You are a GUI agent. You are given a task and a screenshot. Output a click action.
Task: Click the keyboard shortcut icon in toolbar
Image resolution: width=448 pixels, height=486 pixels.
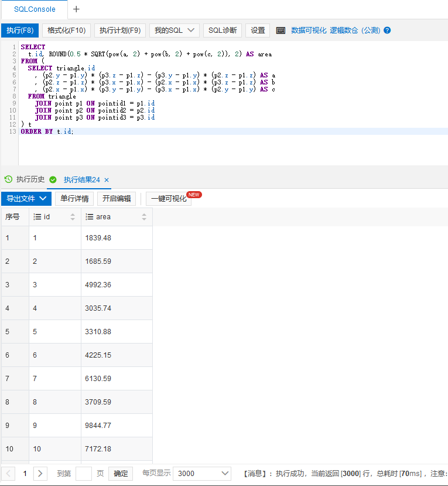(x=281, y=30)
